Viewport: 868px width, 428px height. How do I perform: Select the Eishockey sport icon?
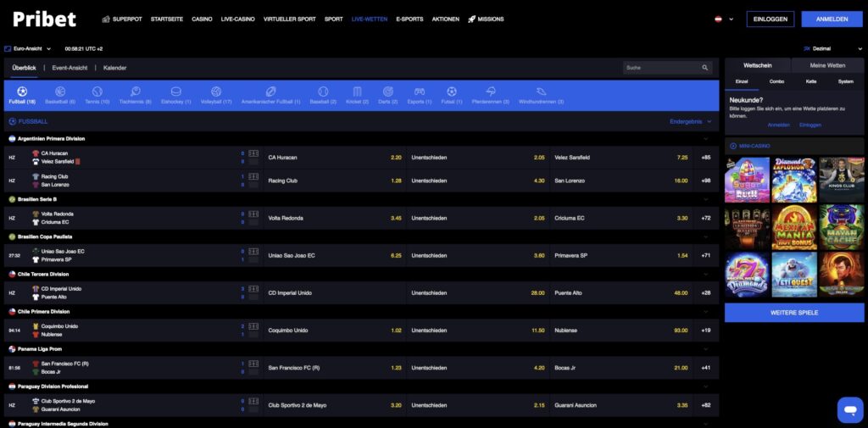(176, 92)
